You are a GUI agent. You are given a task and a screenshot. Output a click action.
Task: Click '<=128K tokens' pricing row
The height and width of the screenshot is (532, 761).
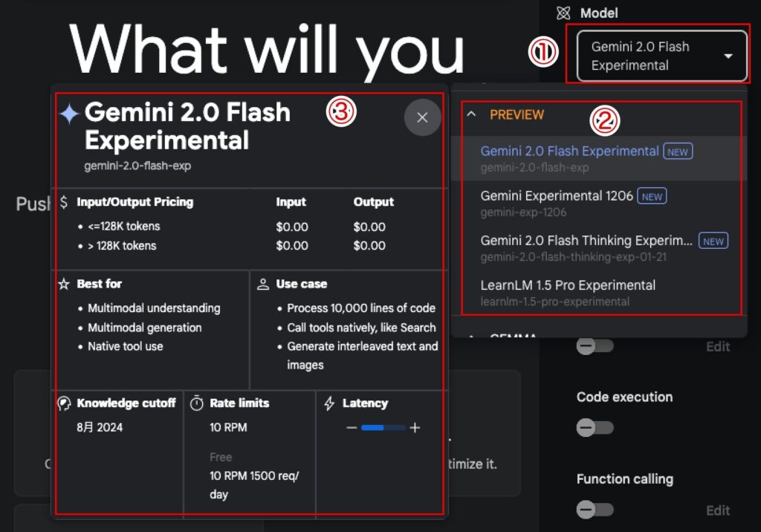click(x=124, y=226)
